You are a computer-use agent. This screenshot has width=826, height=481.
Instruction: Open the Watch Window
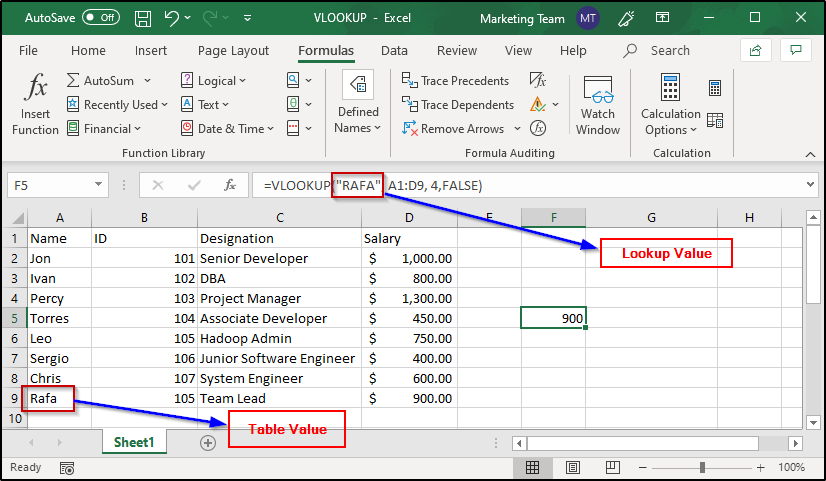tap(598, 105)
